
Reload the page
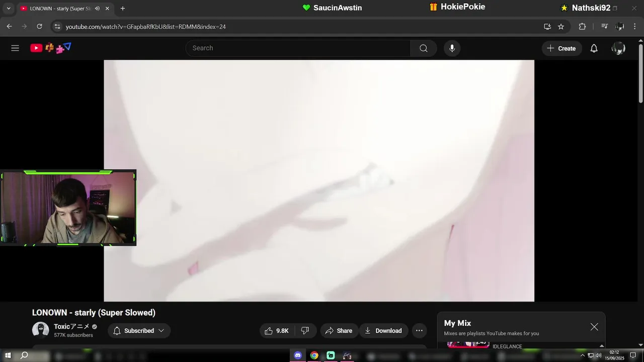coord(39,27)
